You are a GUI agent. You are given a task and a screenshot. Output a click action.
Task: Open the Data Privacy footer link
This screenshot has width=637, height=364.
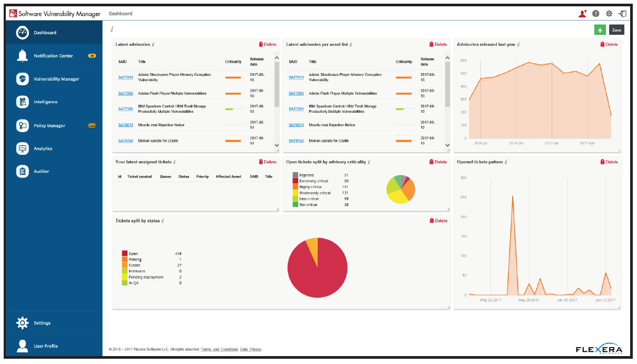251,349
